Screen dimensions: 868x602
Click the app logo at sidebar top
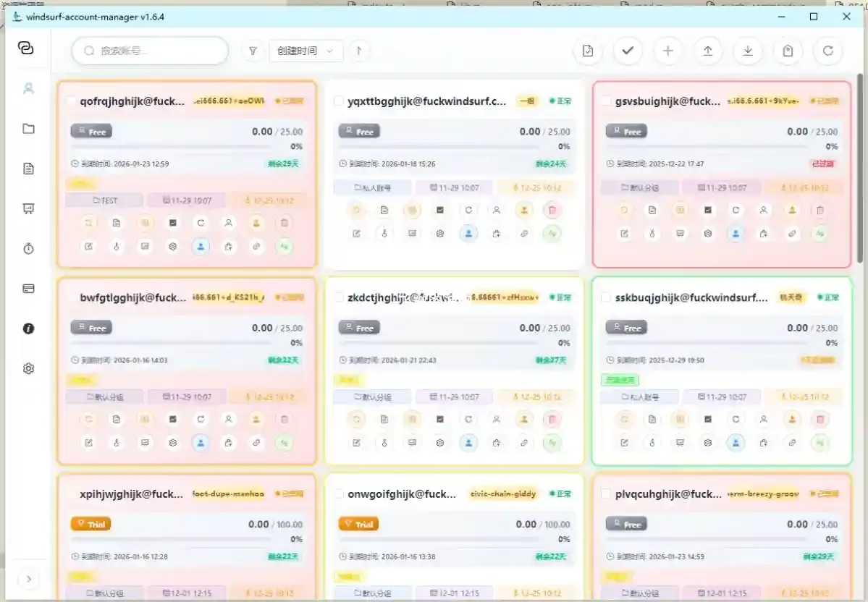[x=26, y=48]
